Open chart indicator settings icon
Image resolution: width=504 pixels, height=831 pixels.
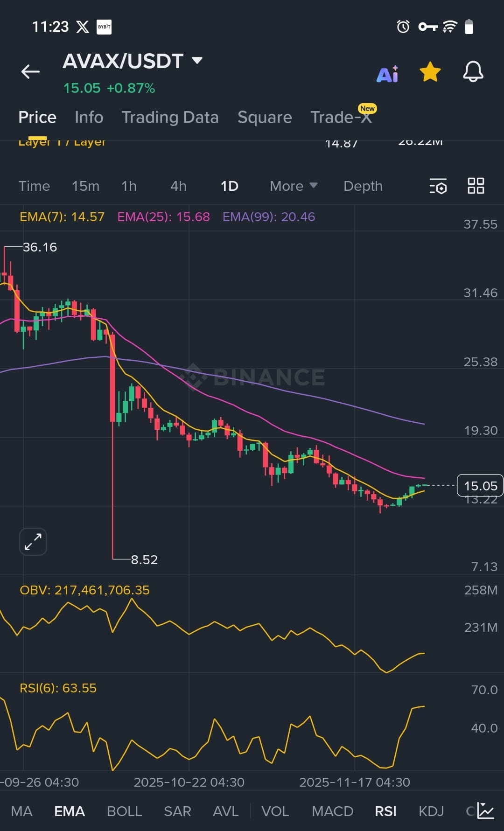point(438,186)
